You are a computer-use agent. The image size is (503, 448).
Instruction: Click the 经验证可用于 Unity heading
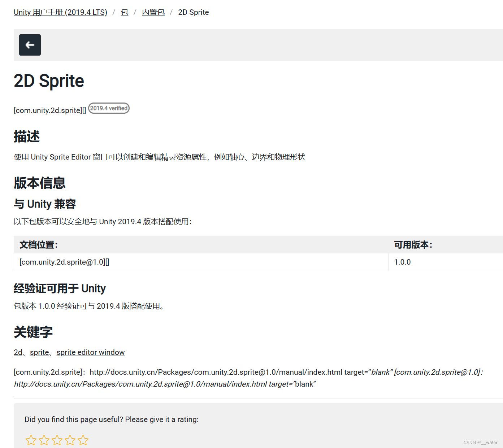point(60,288)
